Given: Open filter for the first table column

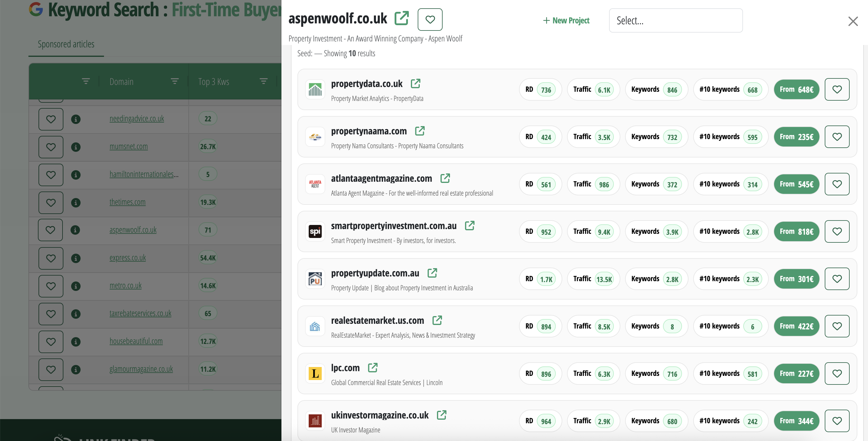Looking at the screenshot, I should coord(86,81).
